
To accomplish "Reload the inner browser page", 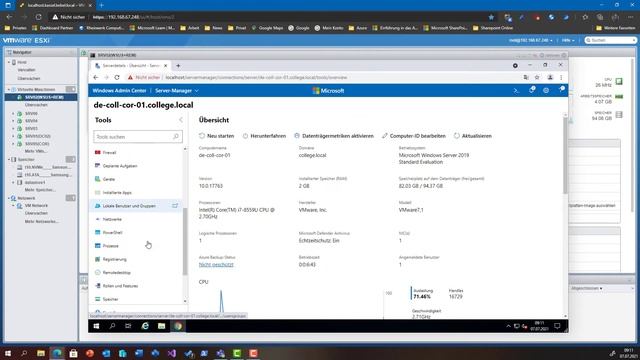I will point(117,78).
